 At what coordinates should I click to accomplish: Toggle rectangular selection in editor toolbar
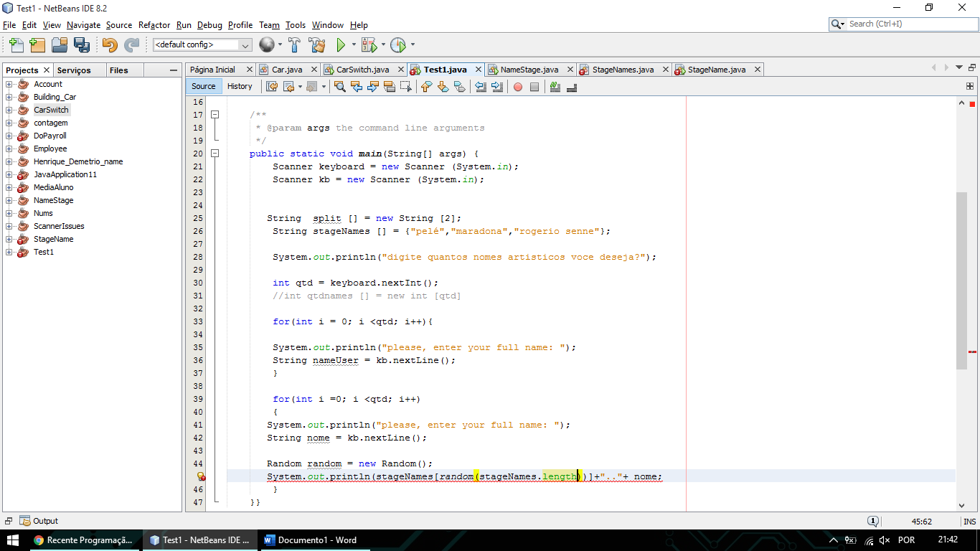click(405, 87)
